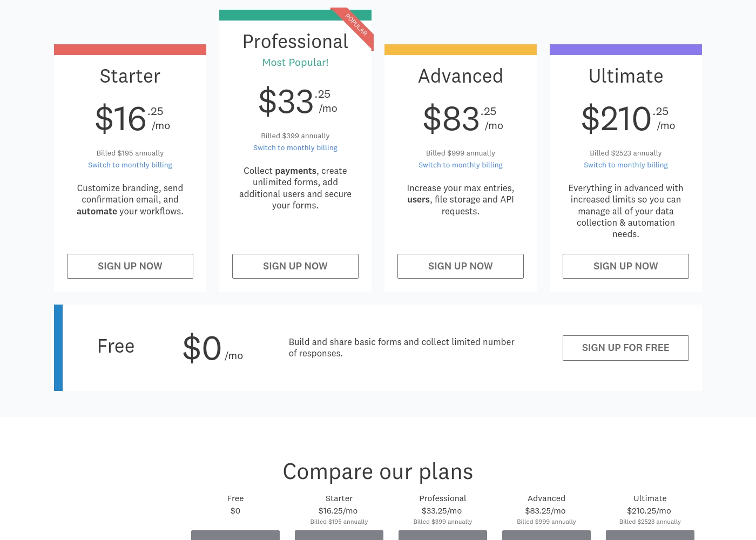The image size is (756, 540).
Task: Switch Starter plan to monthly billing
Action: [130, 165]
